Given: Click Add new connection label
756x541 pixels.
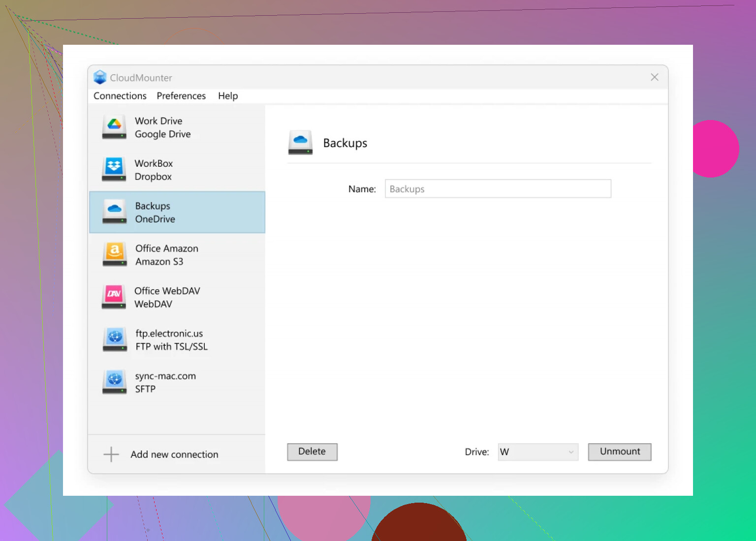Looking at the screenshot, I should [x=174, y=454].
